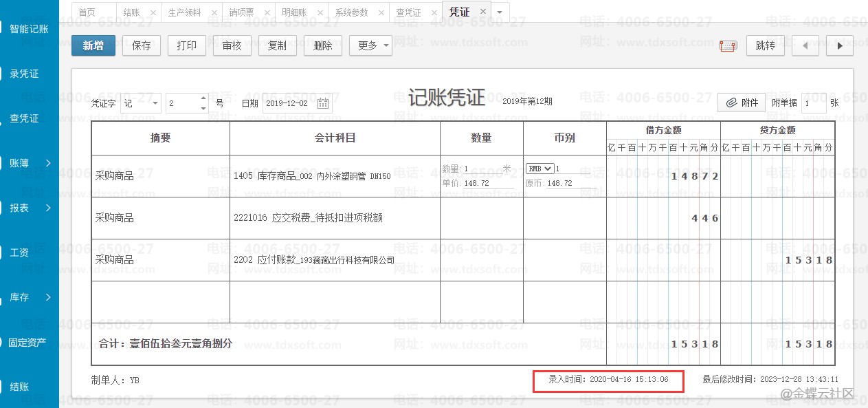Increase the voucher number with up stepper
The height and width of the screenshot is (408, 868).
pos(203,98)
